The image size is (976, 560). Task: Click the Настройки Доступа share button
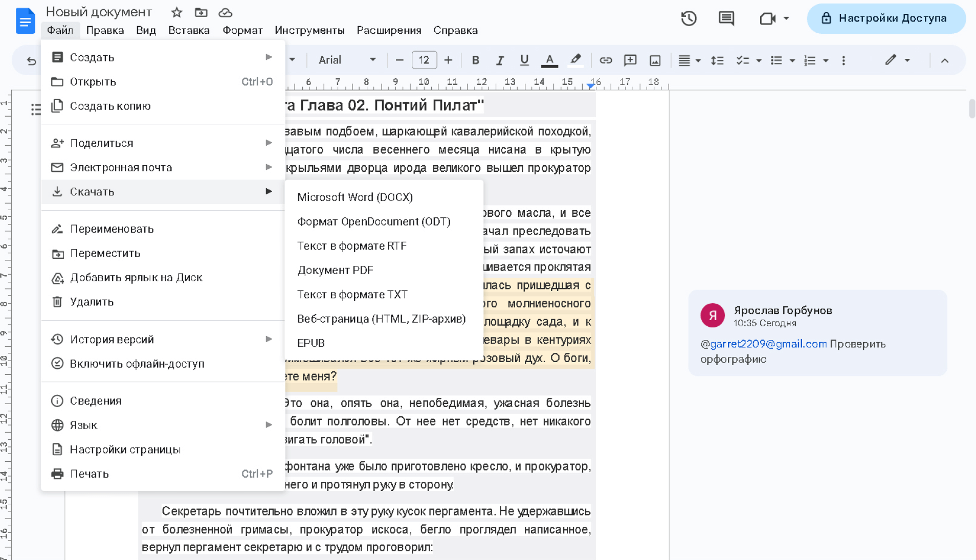pyautogui.click(x=885, y=18)
